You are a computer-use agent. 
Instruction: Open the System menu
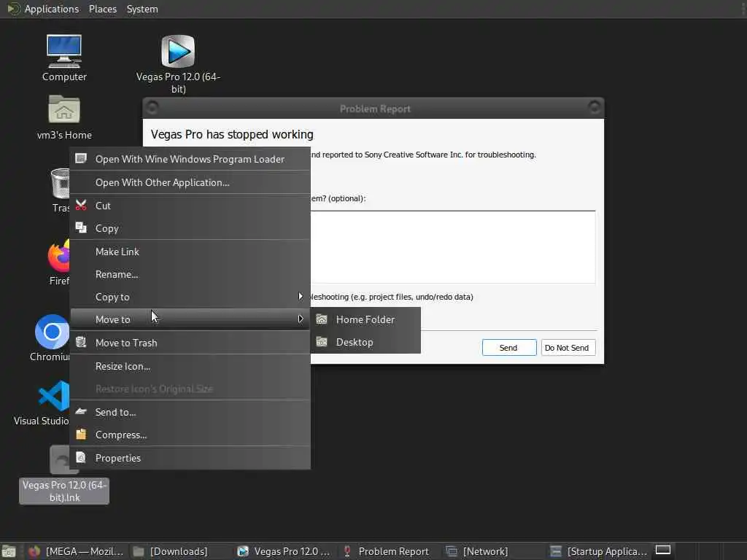(142, 9)
